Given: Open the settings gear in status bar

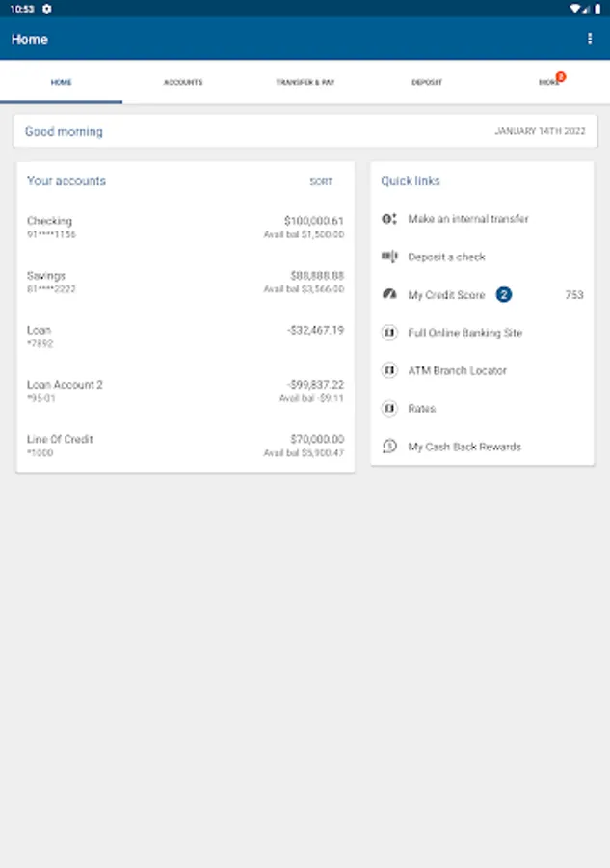Looking at the screenshot, I should point(47,9).
